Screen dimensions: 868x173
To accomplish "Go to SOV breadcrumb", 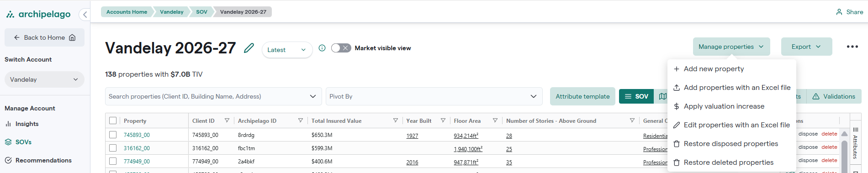I will pos(201,12).
